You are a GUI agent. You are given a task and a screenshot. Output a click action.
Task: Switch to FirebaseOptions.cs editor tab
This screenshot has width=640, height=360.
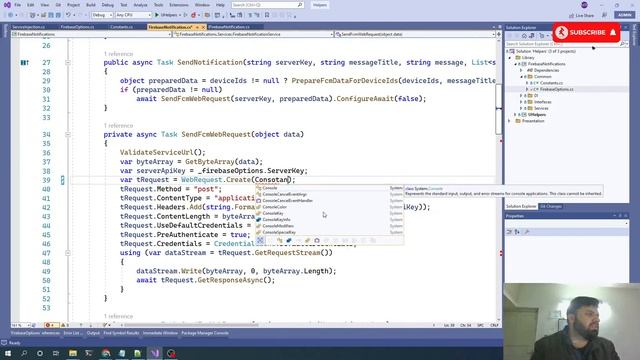[78, 27]
